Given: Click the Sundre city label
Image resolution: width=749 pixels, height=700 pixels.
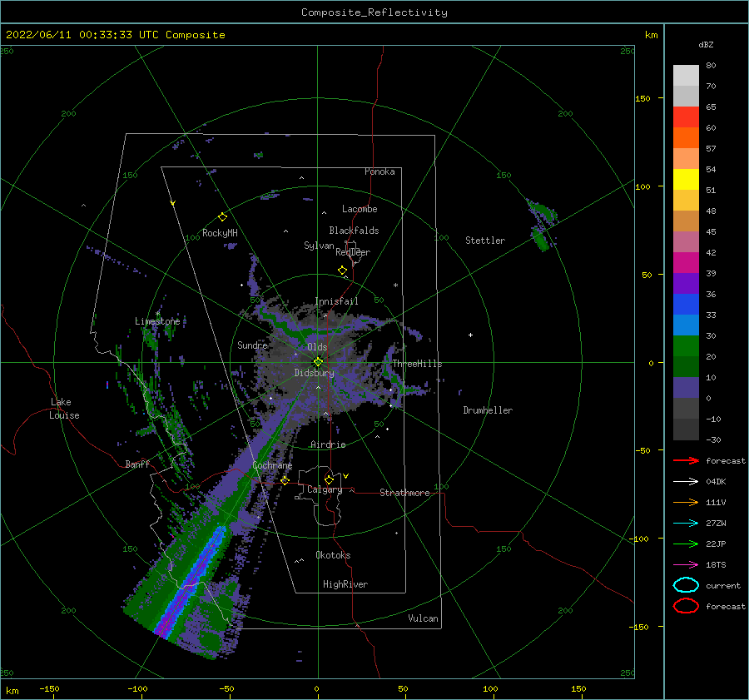Looking at the screenshot, I should pyautogui.click(x=252, y=345).
